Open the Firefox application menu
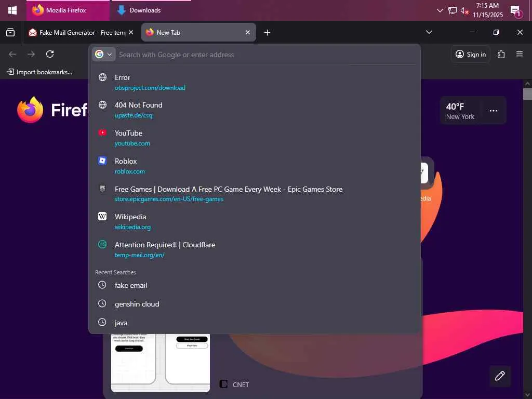The image size is (532, 399). (x=519, y=54)
